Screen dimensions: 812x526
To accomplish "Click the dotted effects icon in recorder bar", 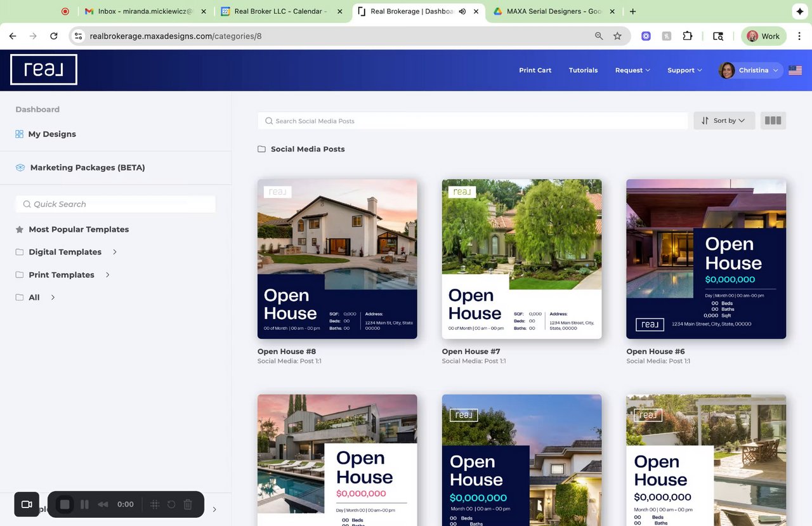I will pyautogui.click(x=154, y=504).
